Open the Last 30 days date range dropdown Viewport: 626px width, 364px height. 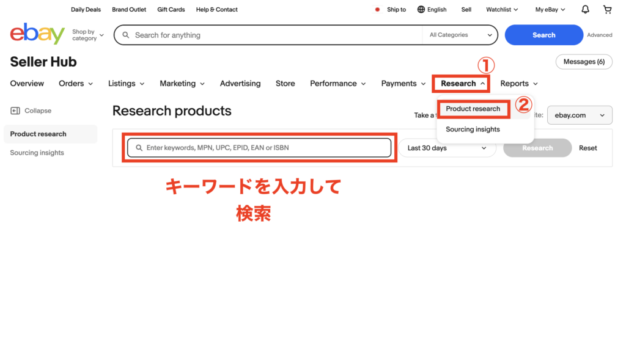(447, 148)
